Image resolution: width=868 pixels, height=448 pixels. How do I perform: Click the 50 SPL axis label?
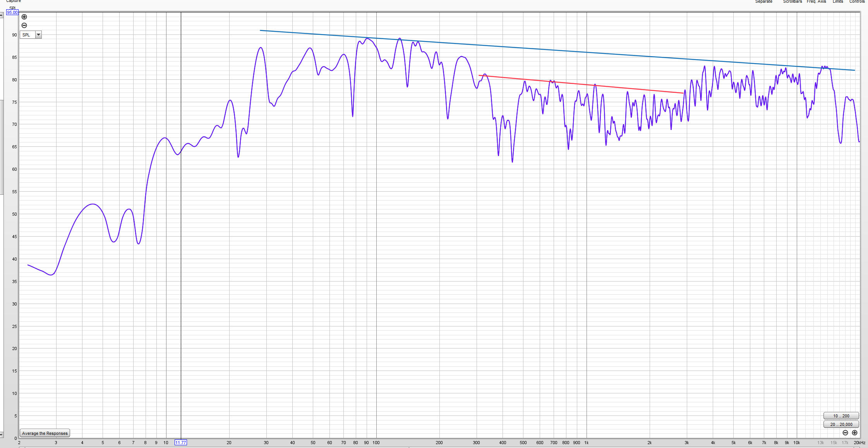coord(14,214)
